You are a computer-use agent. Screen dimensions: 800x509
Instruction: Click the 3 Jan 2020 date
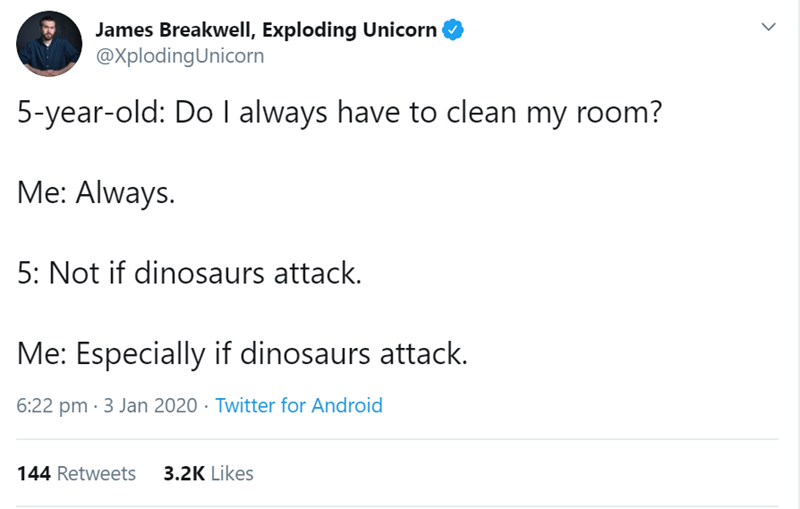150,406
